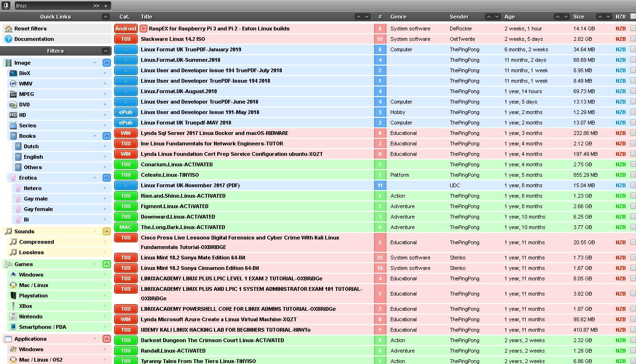Collapse the Image category tree
The height and width of the screenshot is (364, 636).
106,63
